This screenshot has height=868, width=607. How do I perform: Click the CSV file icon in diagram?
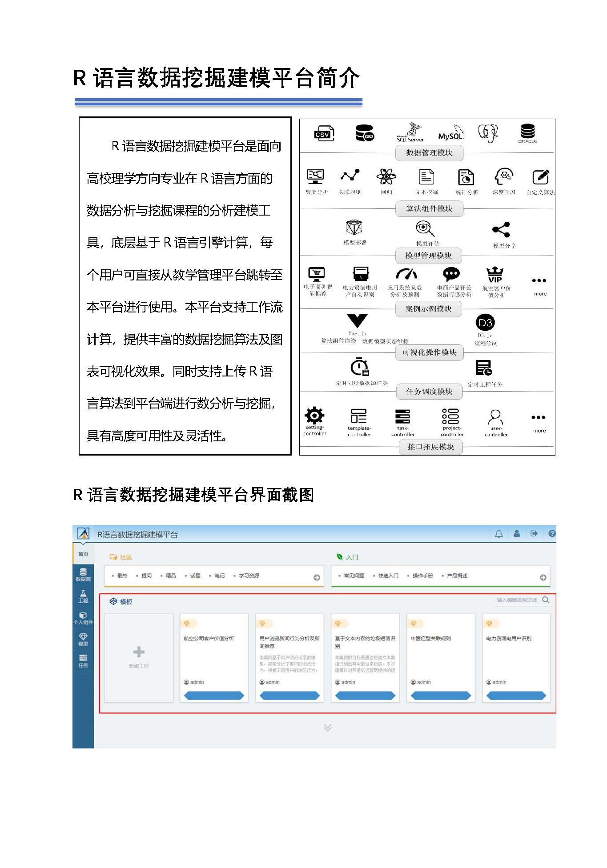324,133
